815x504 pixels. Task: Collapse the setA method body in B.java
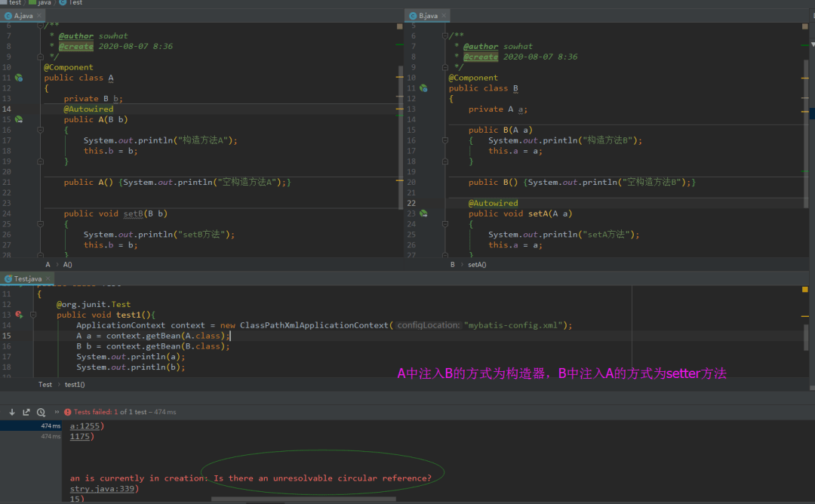coord(445,224)
